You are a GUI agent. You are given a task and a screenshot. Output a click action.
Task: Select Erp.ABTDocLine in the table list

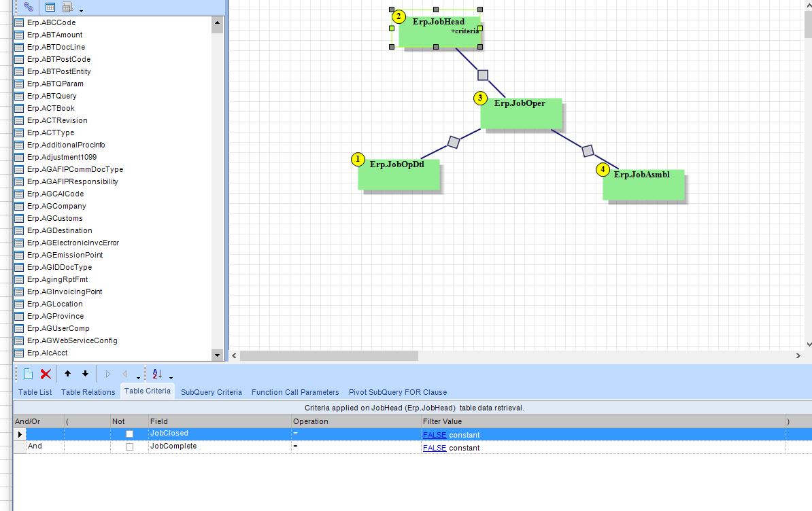(x=56, y=47)
